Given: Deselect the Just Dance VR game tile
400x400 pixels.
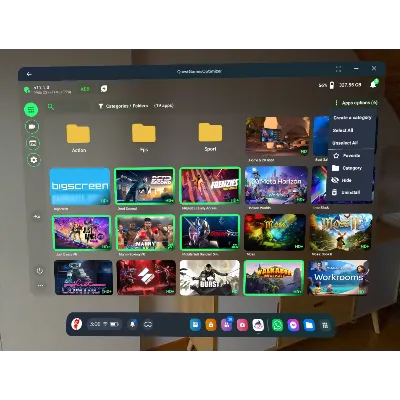Looking at the screenshot, I should (x=82, y=233).
